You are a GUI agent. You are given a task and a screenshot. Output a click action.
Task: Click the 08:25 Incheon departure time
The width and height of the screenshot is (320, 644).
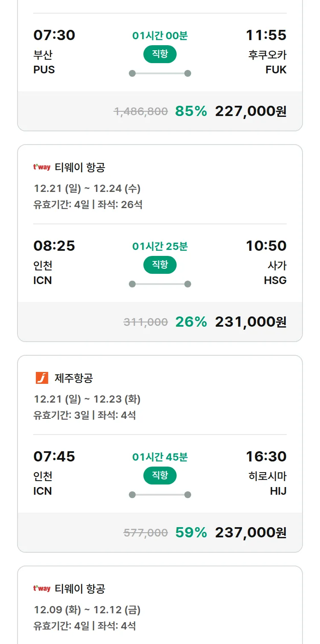pos(54,246)
